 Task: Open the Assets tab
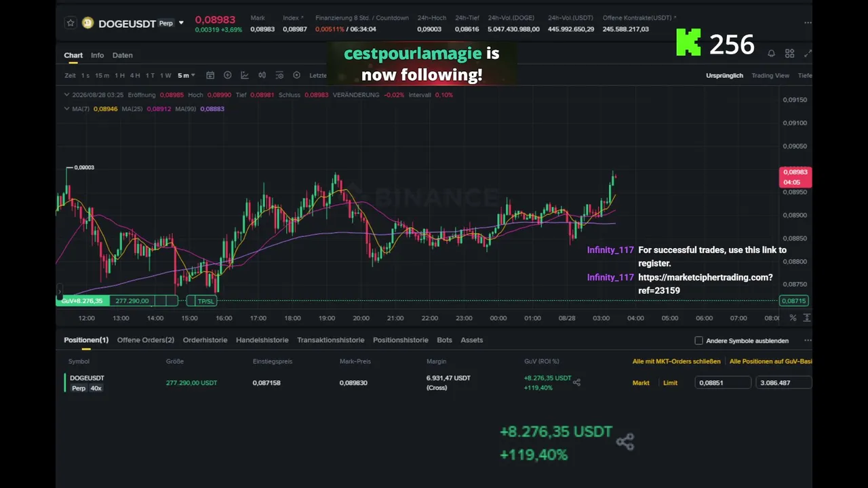(472, 340)
